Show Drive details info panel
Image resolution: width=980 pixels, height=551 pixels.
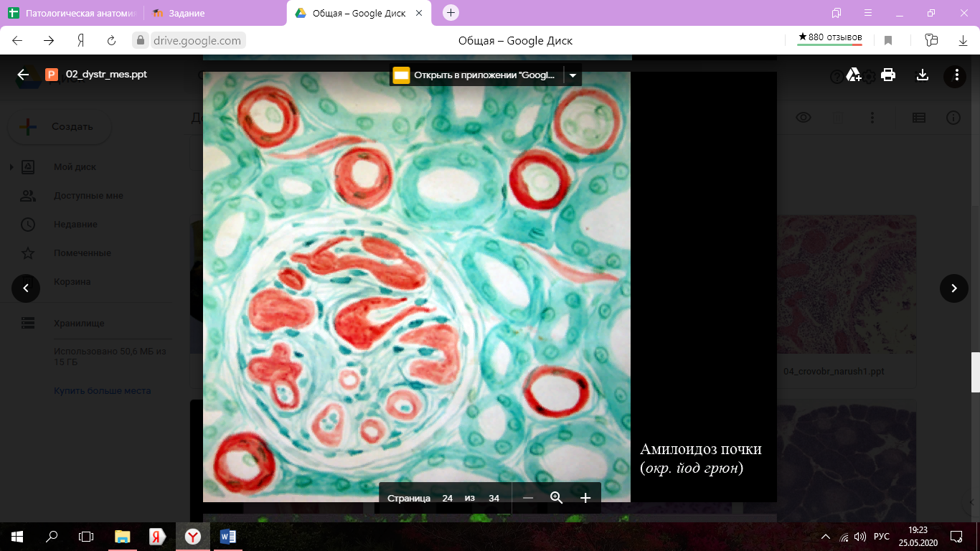pyautogui.click(x=953, y=118)
